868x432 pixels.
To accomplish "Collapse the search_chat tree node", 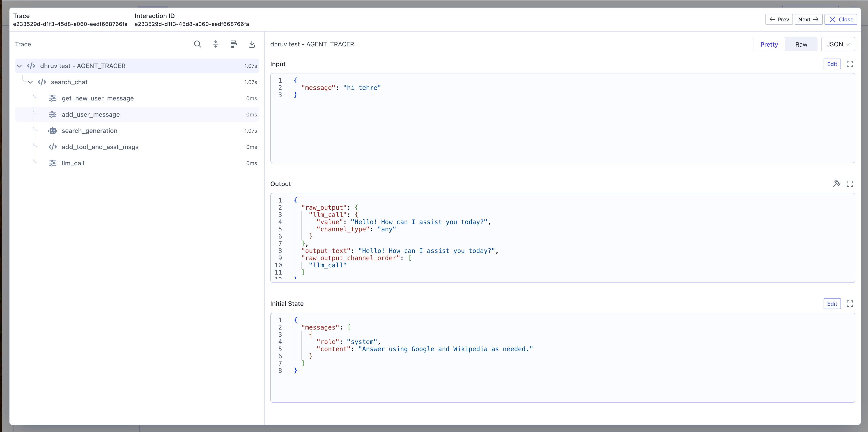I will (30, 82).
